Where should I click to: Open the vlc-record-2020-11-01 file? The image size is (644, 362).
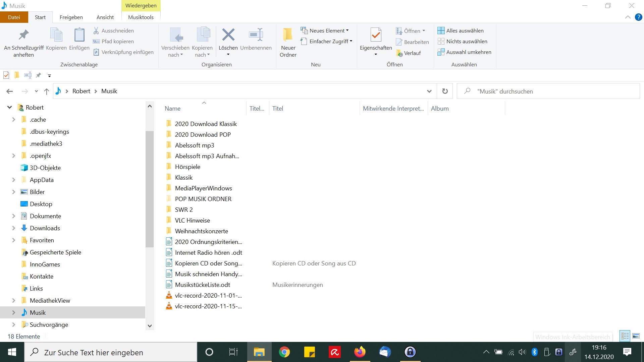point(204,296)
